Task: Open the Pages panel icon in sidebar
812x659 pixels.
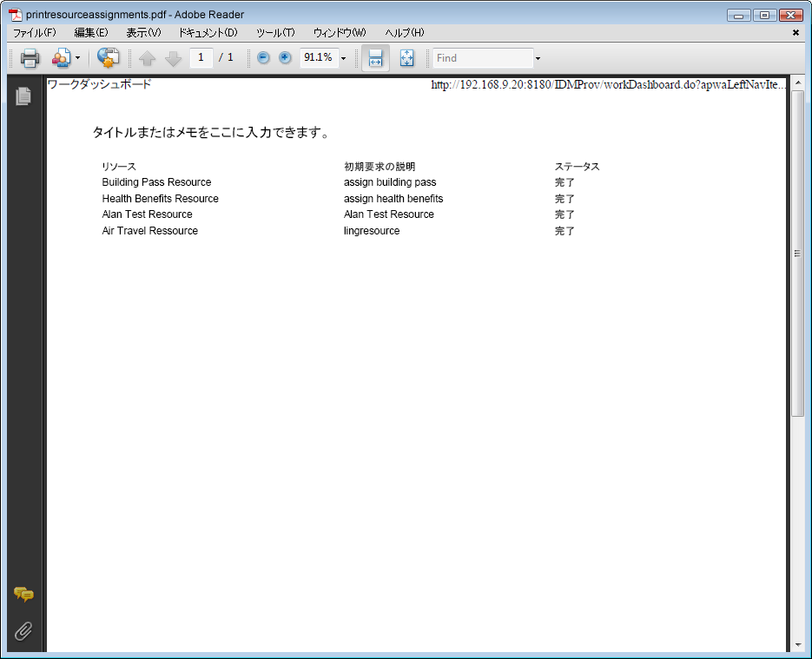Action: pos(23,96)
